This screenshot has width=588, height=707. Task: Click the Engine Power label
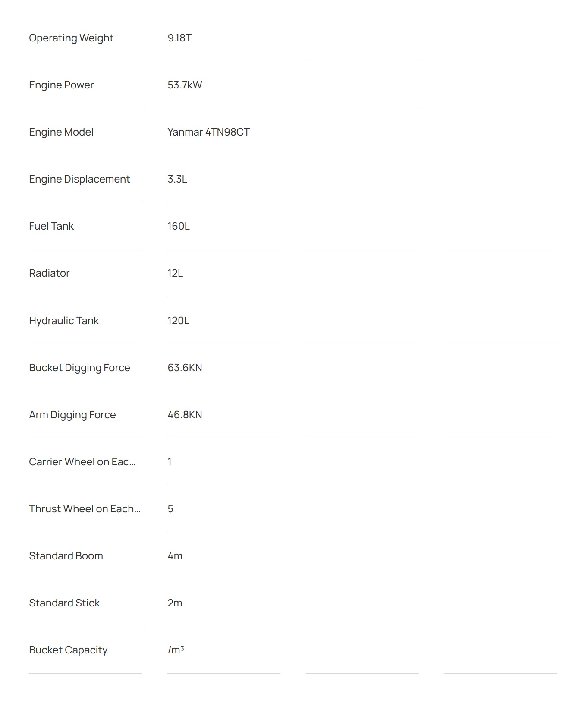[x=61, y=85]
